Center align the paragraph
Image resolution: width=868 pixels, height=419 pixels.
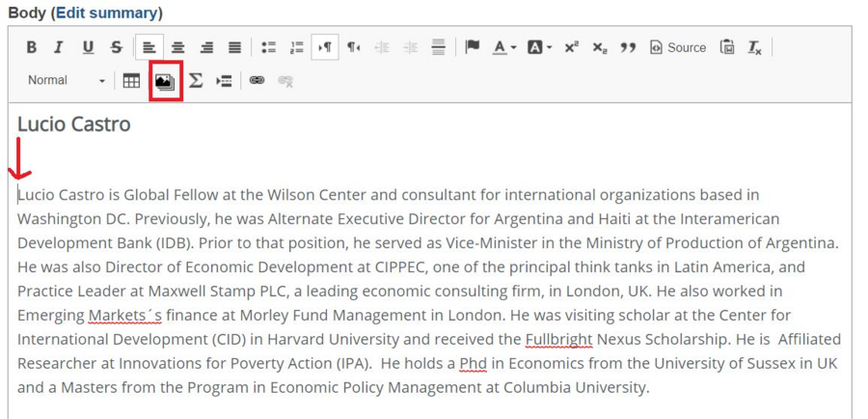click(x=177, y=47)
